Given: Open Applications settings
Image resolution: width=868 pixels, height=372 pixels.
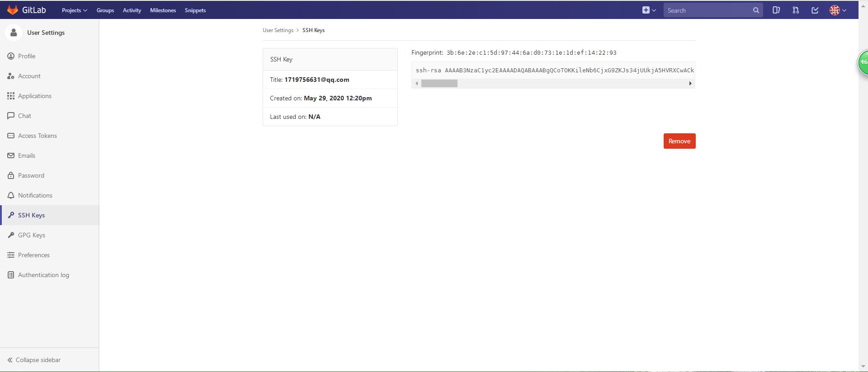Looking at the screenshot, I should coord(35,96).
